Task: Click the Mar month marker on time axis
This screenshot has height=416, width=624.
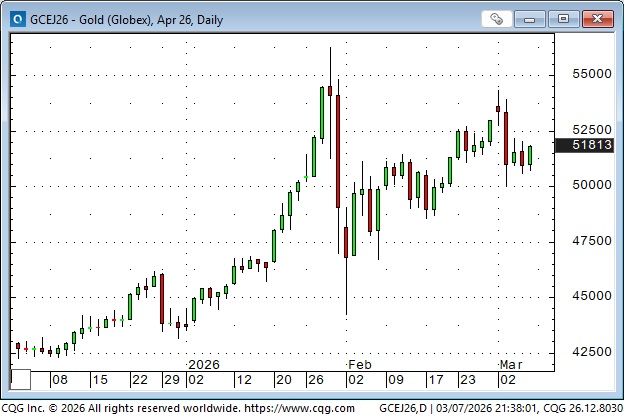Action: pos(511,366)
